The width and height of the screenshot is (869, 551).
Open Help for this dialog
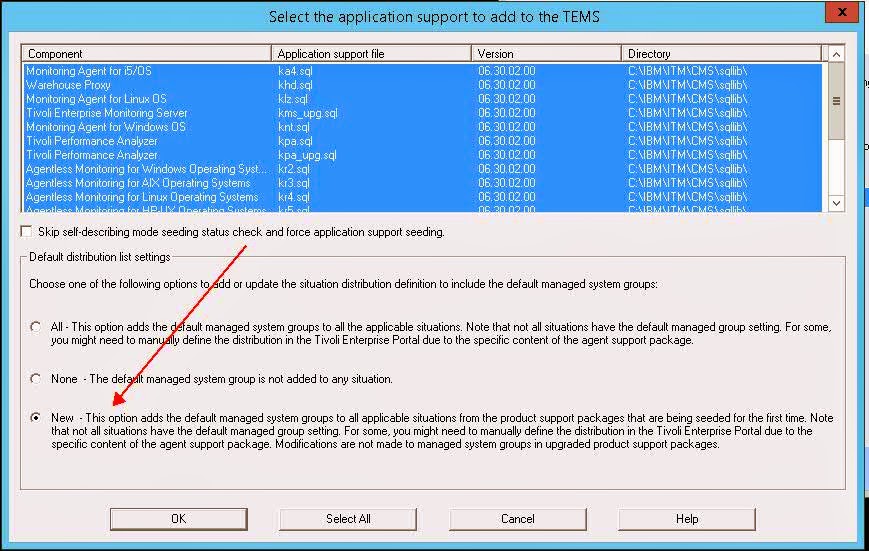point(687,519)
